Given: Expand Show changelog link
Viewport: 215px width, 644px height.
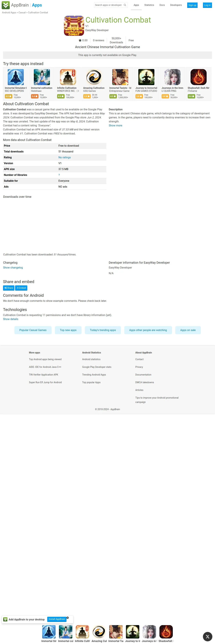Looking at the screenshot, I should tap(13, 267).
